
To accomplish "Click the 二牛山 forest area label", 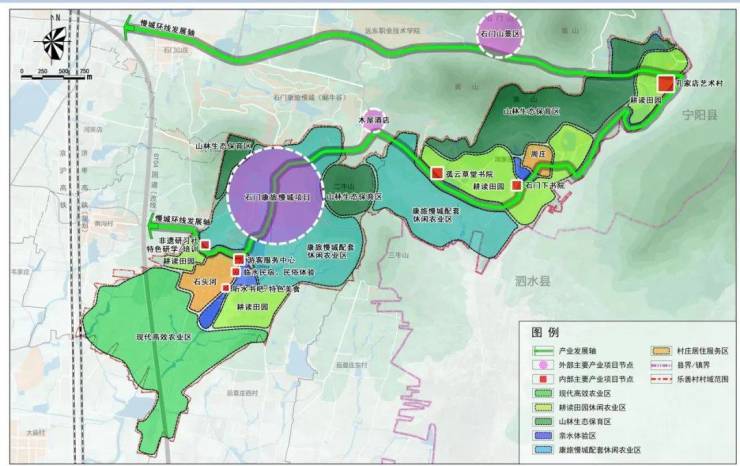I will (342, 186).
